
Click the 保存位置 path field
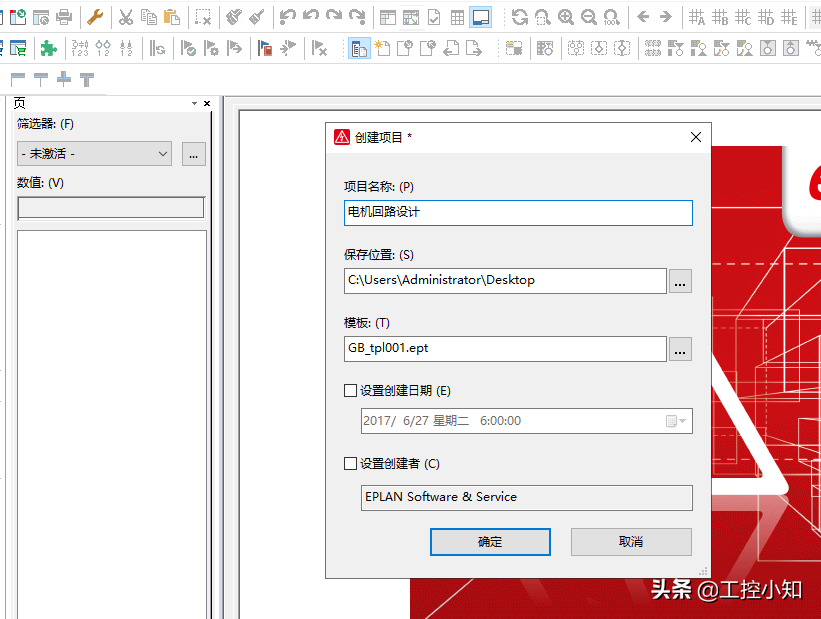(505, 281)
